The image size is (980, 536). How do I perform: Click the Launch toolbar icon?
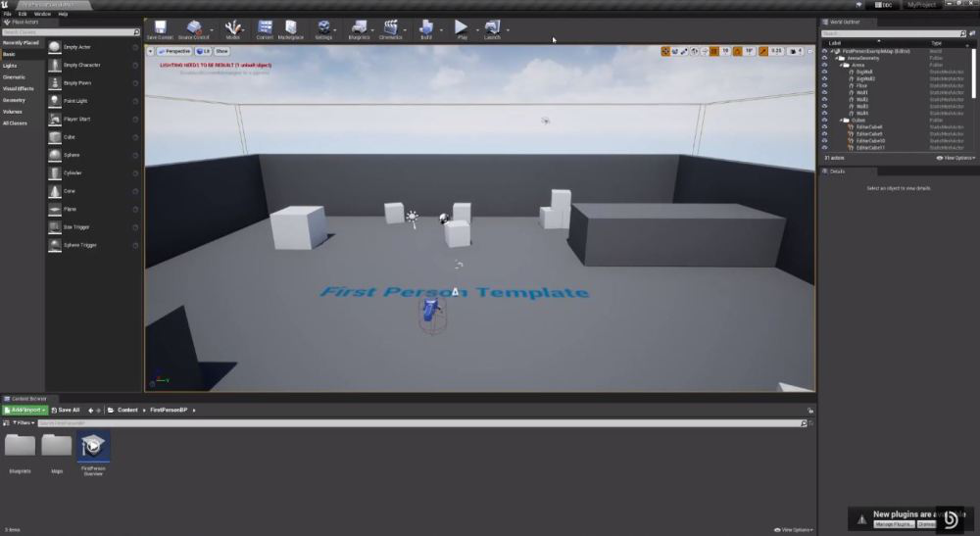tap(493, 29)
